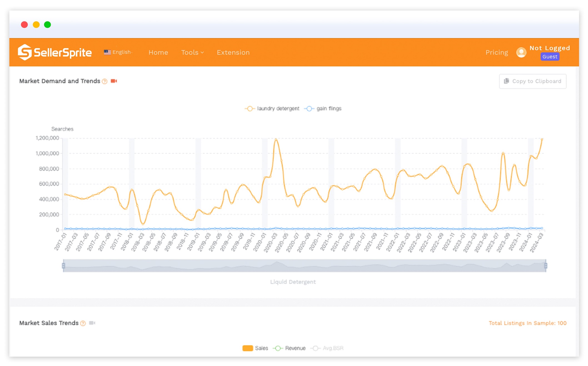Viewport: 588px width, 366px height.
Task: Click the Market Sales Trends heading
Action: (x=49, y=323)
